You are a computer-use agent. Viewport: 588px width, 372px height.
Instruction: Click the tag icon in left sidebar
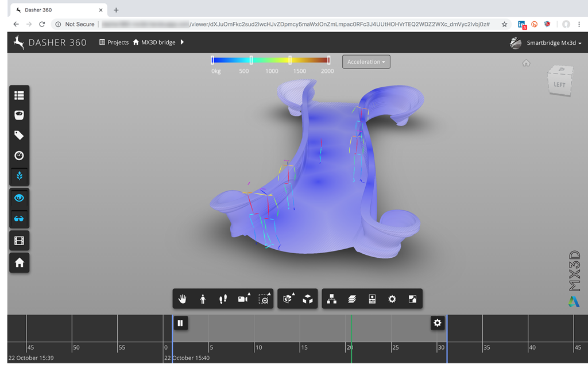click(x=19, y=135)
